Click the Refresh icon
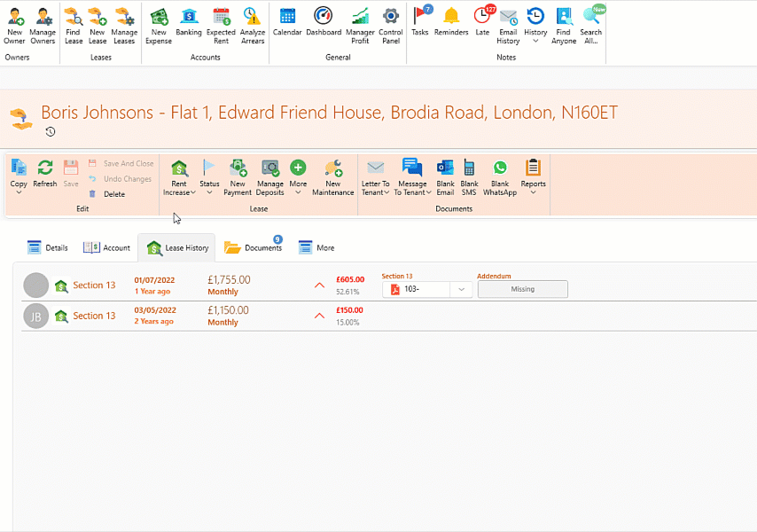The height and width of the screenshot is (532, 757). [x=44, y=168]
